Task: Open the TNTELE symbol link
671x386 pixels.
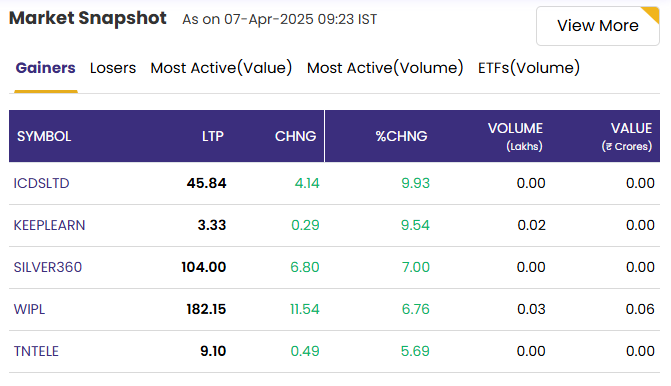Action: click(x=36, y=351)
